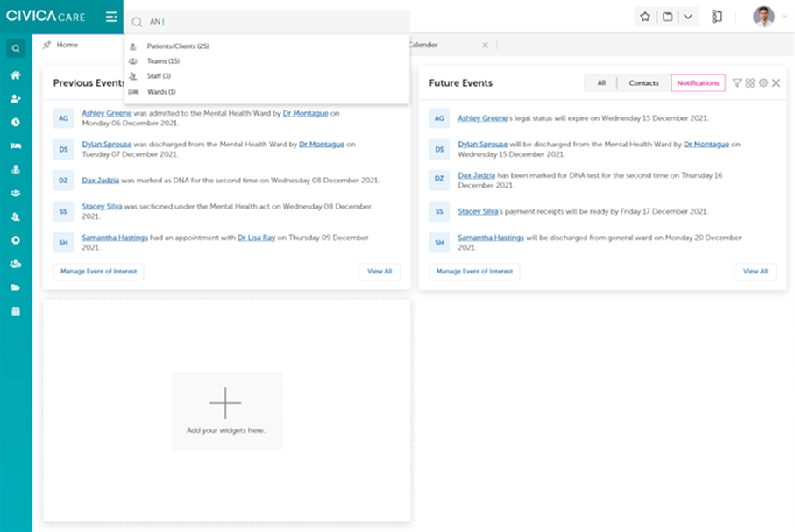Screen dimensions: 795x532
Task: Open the clock history sidebar icon
Action: [16, 122]
